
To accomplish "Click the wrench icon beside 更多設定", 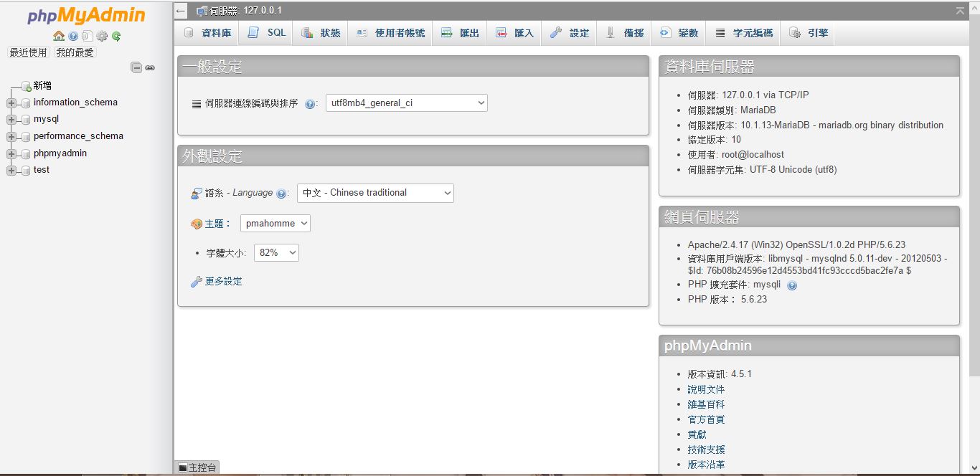I will click(x=197, y=282).
